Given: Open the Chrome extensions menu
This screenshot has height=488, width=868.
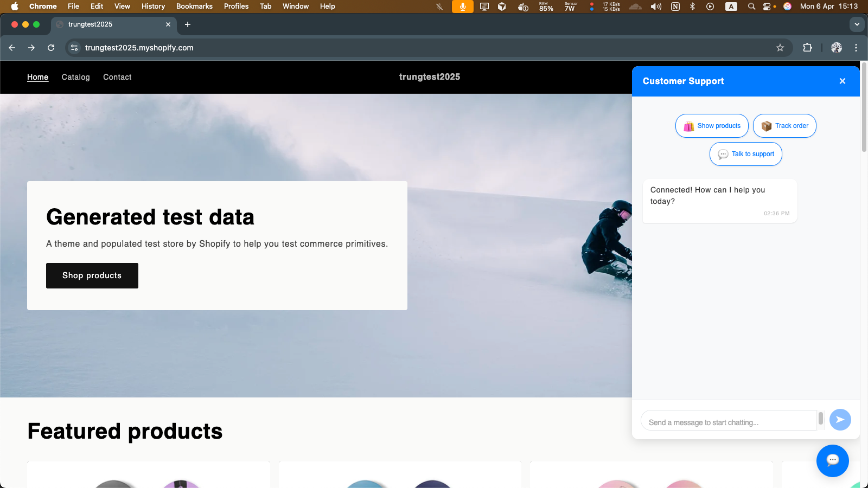Looking at the screenshot, I should coord(807,48).
